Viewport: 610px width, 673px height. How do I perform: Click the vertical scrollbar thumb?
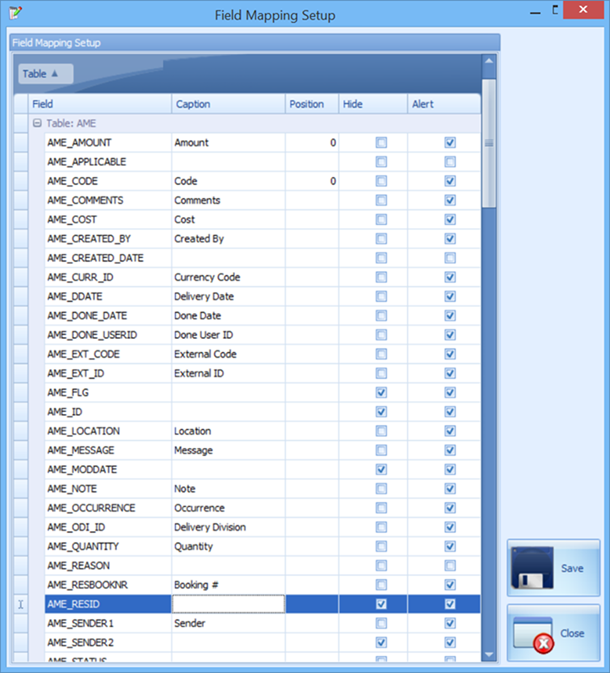coord(489,143)
